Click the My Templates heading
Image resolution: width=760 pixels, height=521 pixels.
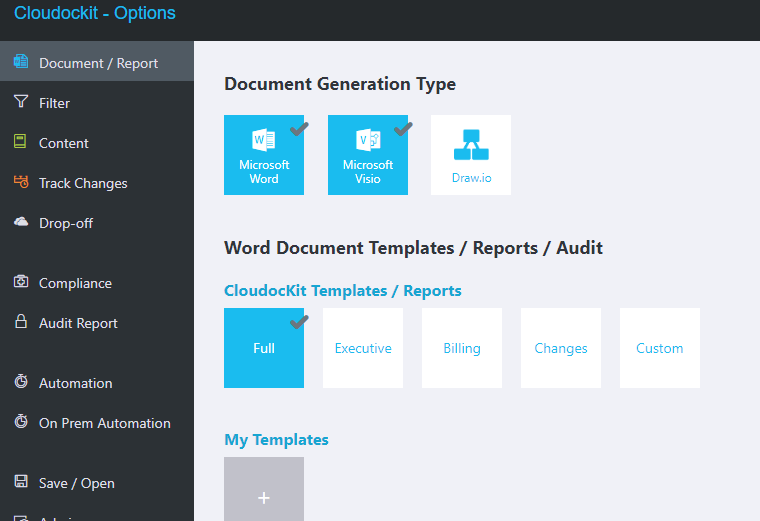click(276, 440)
